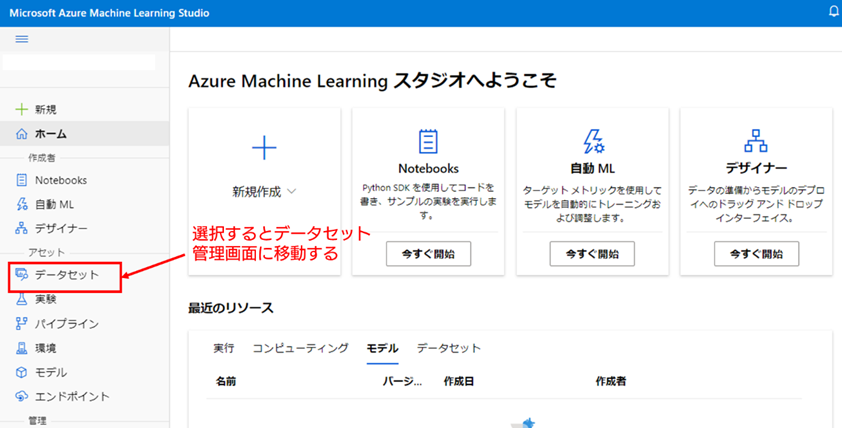Click the エンドポイント cloud icon in the sidebar

[21, 396]
